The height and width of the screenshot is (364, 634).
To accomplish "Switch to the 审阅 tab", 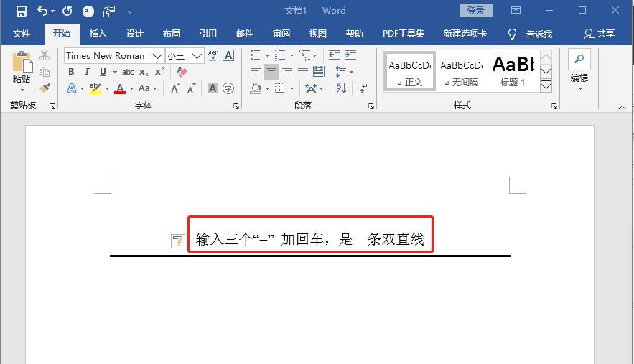I will tap(281, 34).
